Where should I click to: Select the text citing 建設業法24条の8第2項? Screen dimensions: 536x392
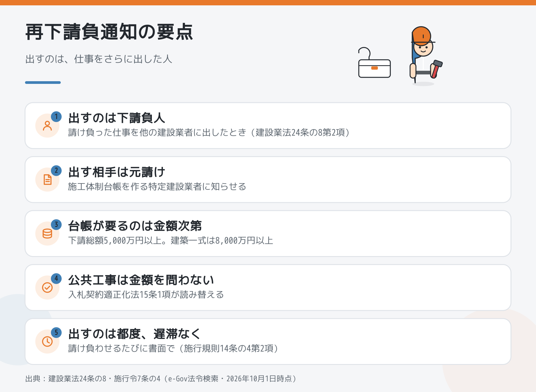[x=209, y=132]
